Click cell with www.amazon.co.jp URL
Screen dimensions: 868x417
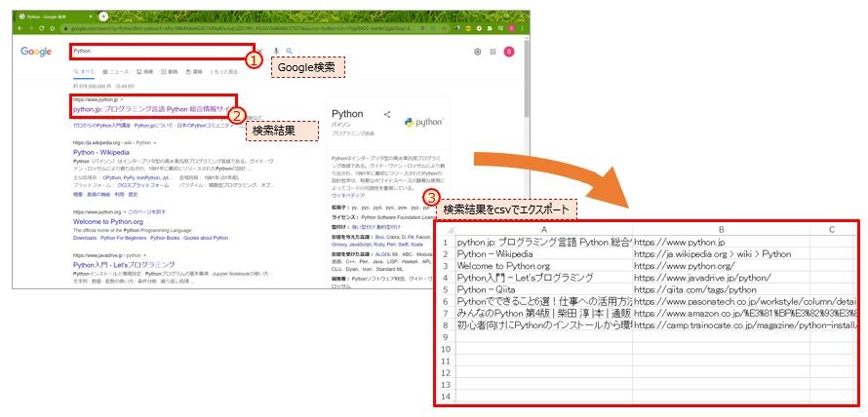coord(722,313)
